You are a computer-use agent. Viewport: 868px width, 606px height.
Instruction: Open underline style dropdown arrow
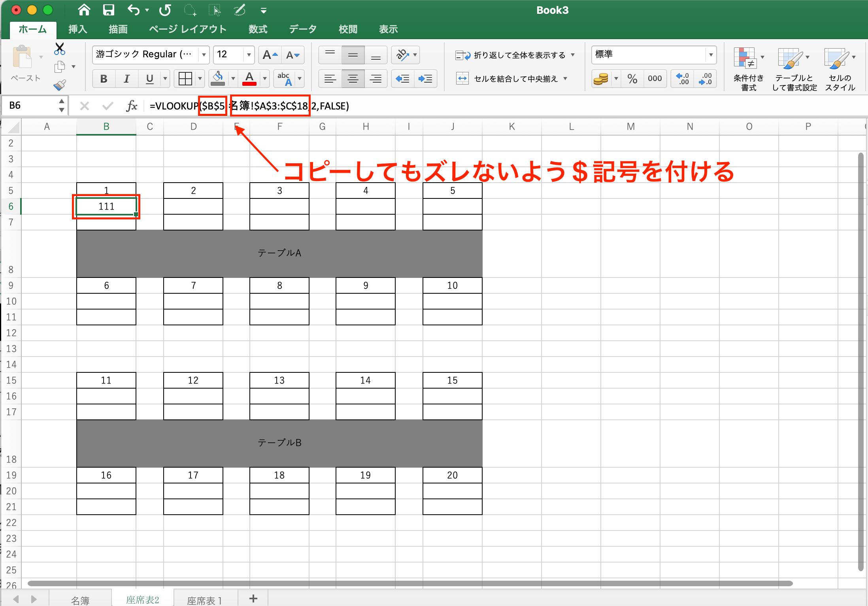pyautogui.click(x=165, y=79)
